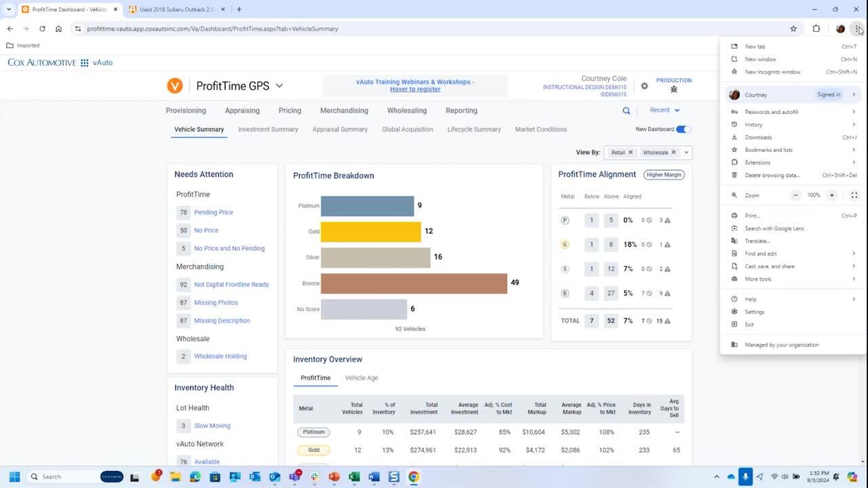Click the search magnifier icon in navigation bar
Viewport: 868px width, 488px height.
(x=626, y=110)
